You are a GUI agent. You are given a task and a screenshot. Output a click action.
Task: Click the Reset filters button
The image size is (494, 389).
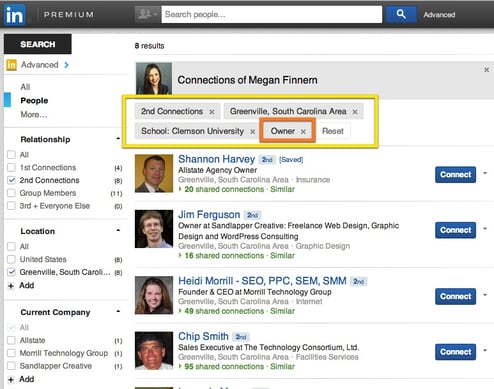(333, 131)
